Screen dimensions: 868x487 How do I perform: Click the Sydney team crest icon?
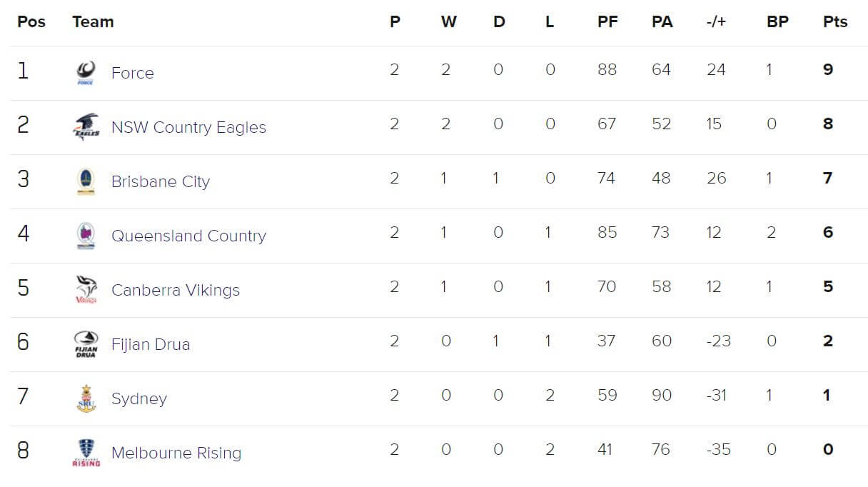click(86, 398)
